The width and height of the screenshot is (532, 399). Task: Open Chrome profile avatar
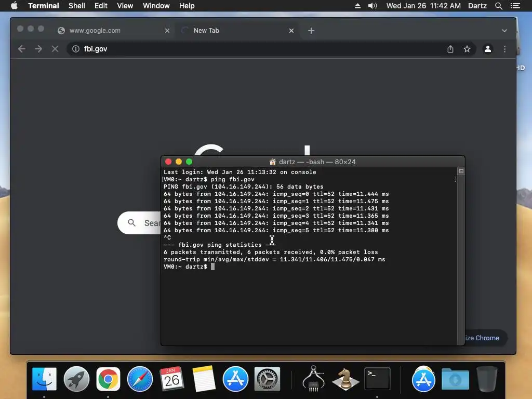coord(487,49)
